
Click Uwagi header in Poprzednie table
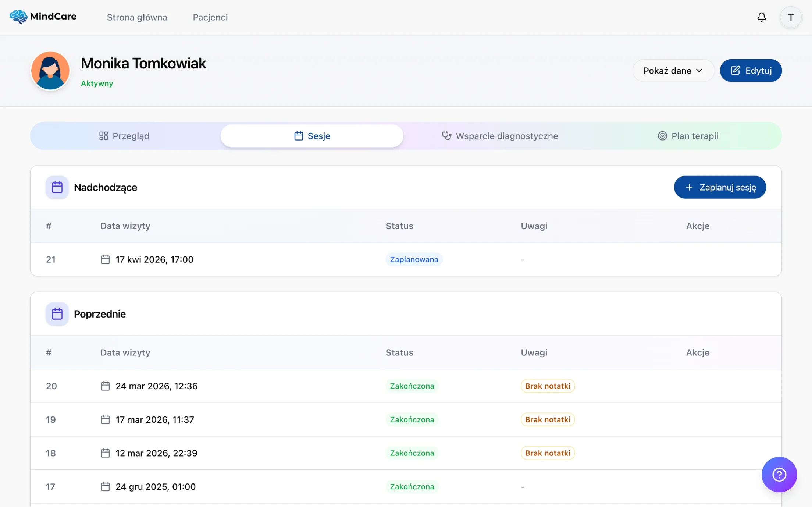(534, 352)
